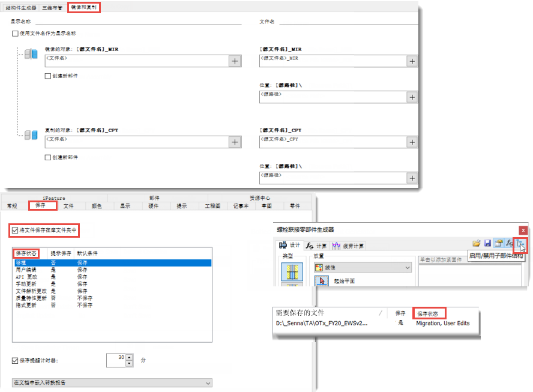Select the 质量特性更新 row
This screenshot has width=533, height=392.
click(x=113, y=298)
